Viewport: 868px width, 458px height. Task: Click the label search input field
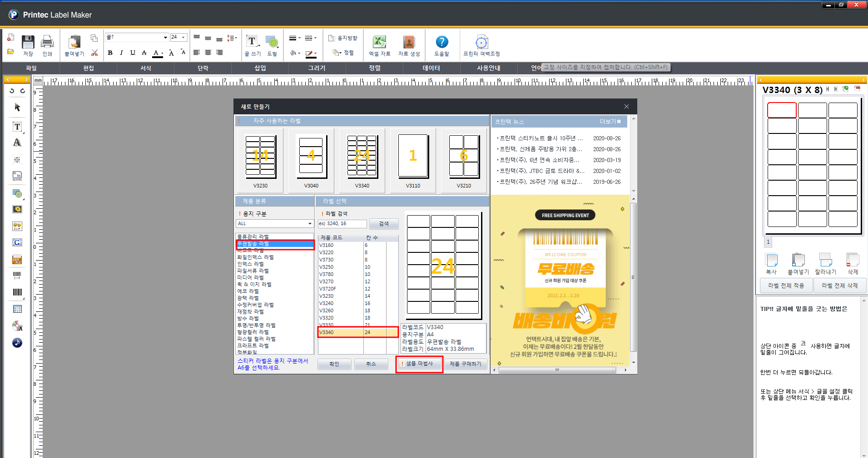pyautogui.click(x=342, y=224)
